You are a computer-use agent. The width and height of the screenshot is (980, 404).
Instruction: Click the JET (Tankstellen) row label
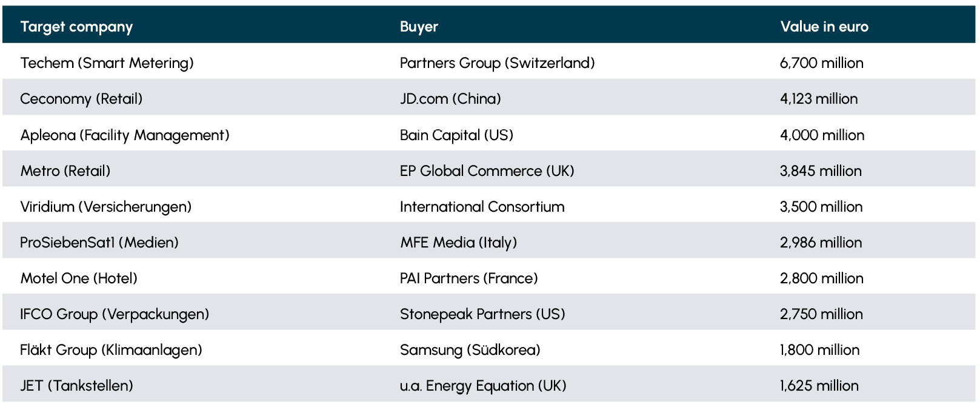[x=76, y=386]
